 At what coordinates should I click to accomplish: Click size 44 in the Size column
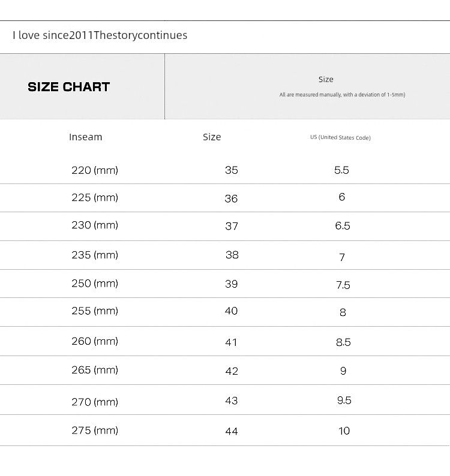(x=232, y=431)
